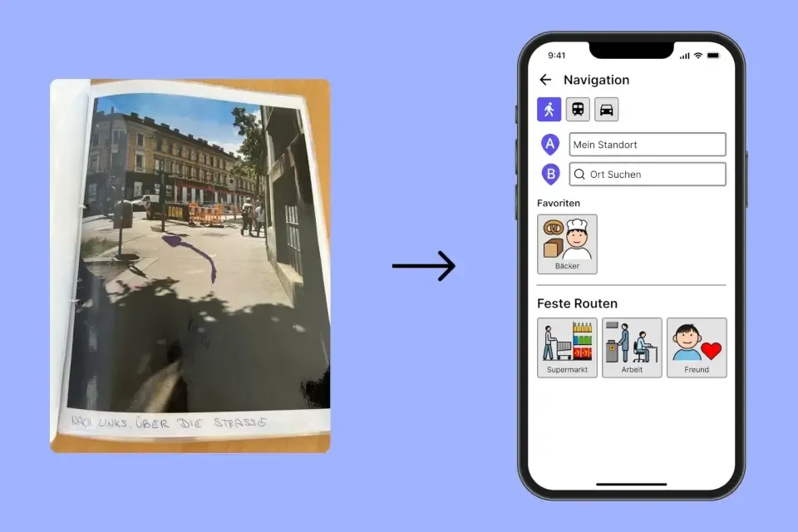Start the Supermarkt fixed route
Screen dimensions: 798x532
(x=567, y=347)
